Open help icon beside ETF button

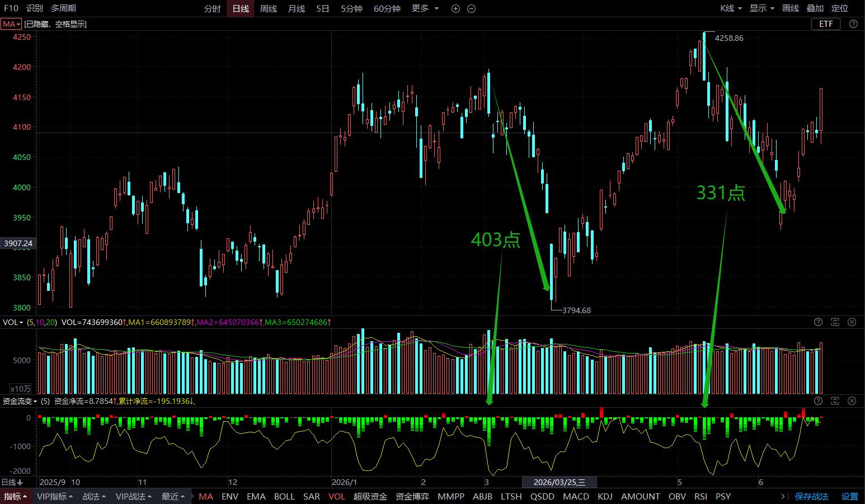coord(853,23)
